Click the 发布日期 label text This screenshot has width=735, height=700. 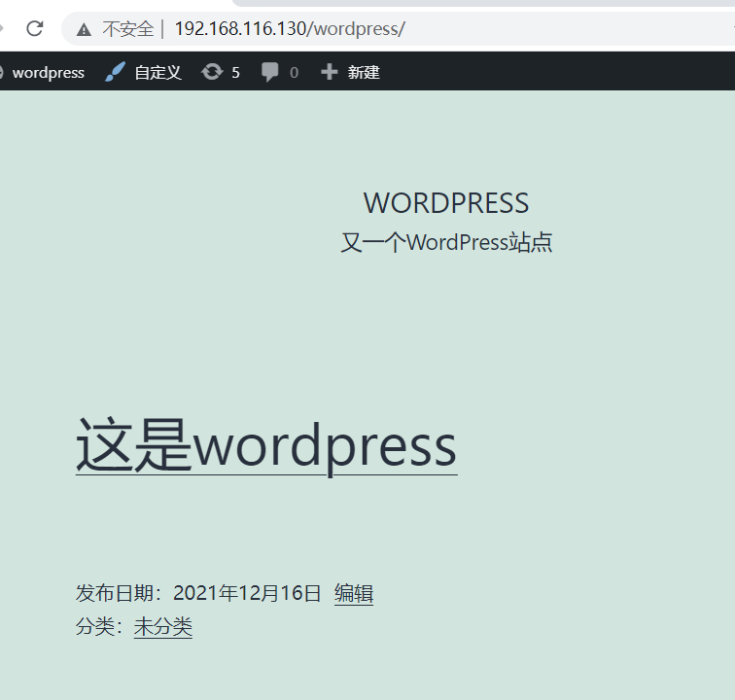[x=114, y=593]
